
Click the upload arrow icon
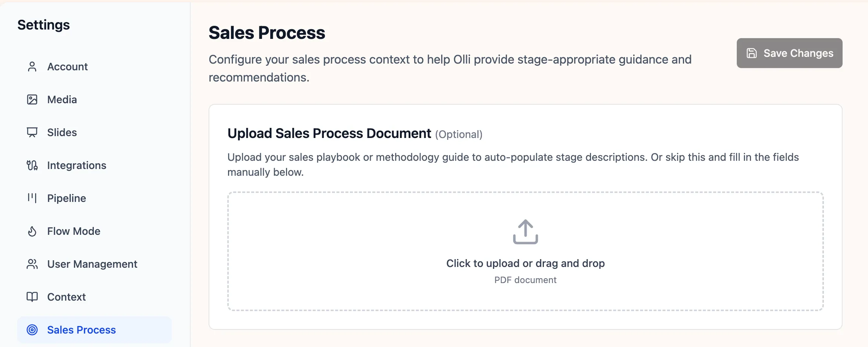point(525,232)
